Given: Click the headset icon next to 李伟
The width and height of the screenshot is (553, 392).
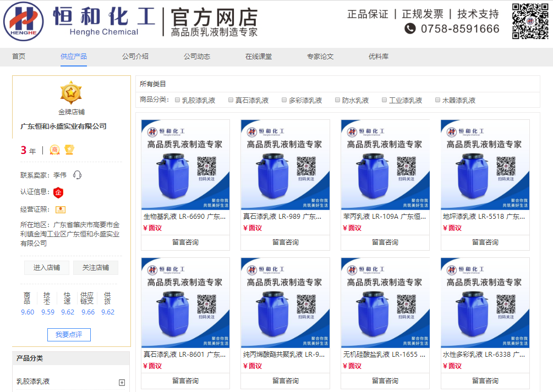Looking at the screenshot, I should [77, 175].
